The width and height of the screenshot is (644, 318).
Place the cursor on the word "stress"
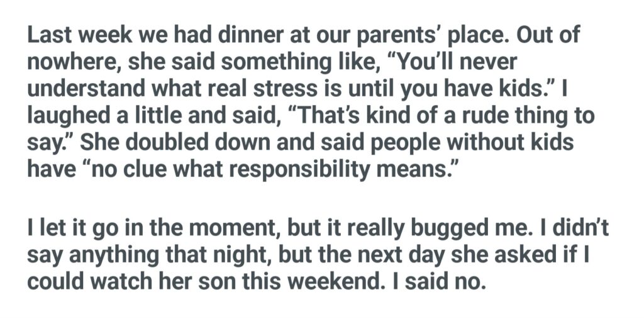[x=275, y=89]
